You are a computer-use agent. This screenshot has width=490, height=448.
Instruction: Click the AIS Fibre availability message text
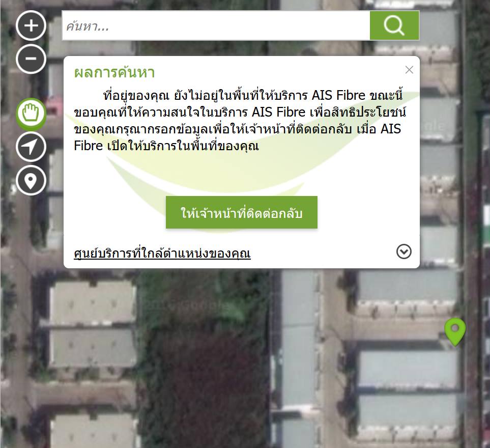click(240, 120)
